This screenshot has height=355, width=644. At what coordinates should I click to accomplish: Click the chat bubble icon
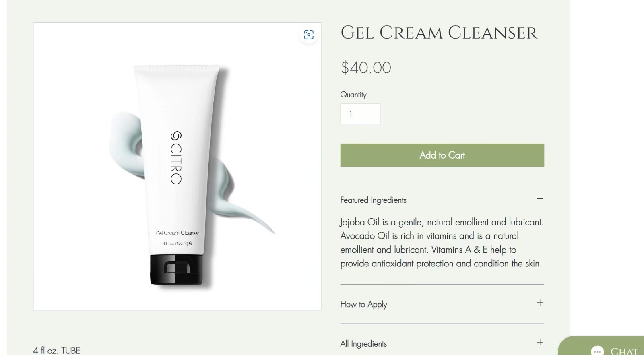click(x=597, y=351)
